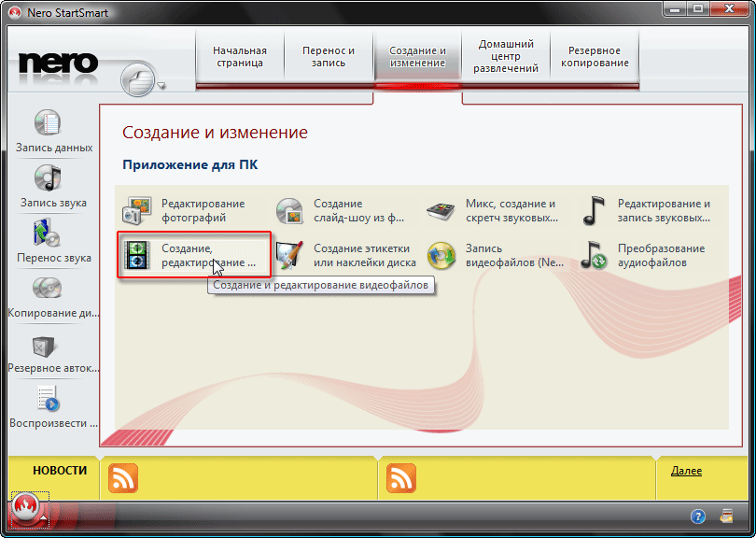Click the round document icon beside nero logo
Image resolution: width=756 pixels, height=538 pixels.
coord(138,79)
